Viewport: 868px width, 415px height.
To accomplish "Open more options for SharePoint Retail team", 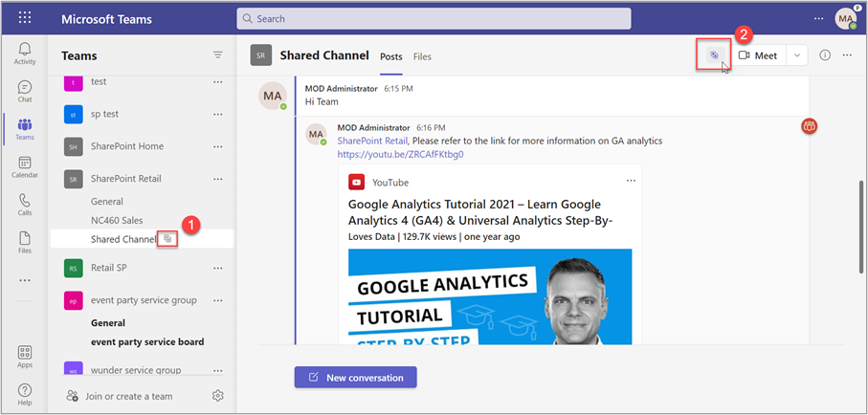I will (x=217, y=179).
